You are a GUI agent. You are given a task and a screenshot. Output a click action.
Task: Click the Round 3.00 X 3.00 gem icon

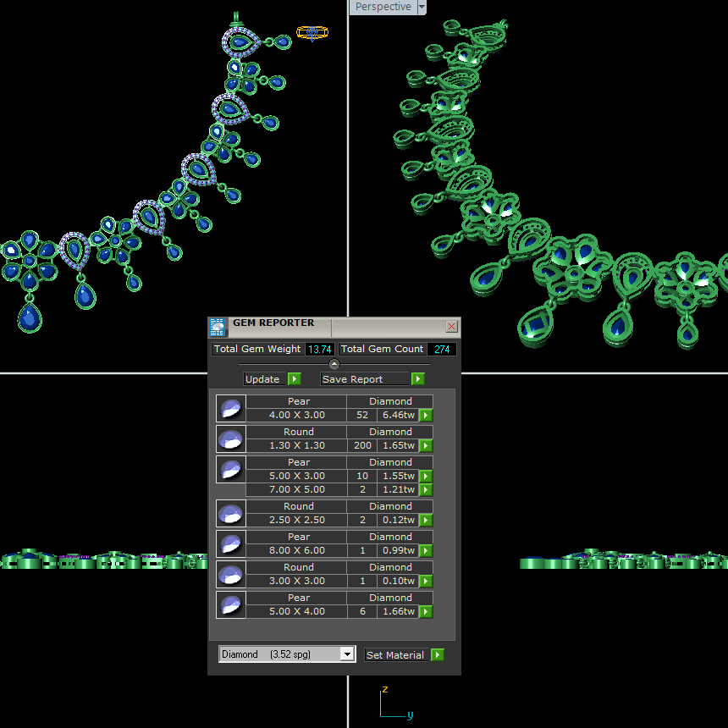pyautogui.click(x=230, y=575)
